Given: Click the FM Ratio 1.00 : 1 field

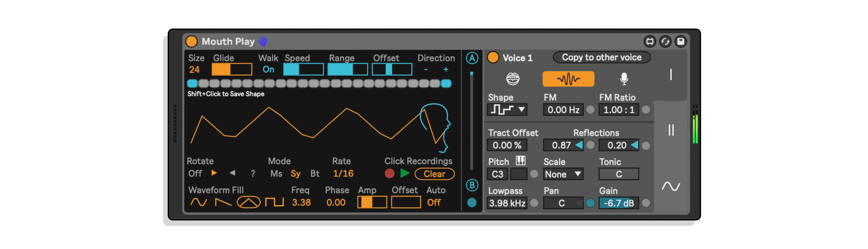Looking at the screenshot, I should (619, 110).
